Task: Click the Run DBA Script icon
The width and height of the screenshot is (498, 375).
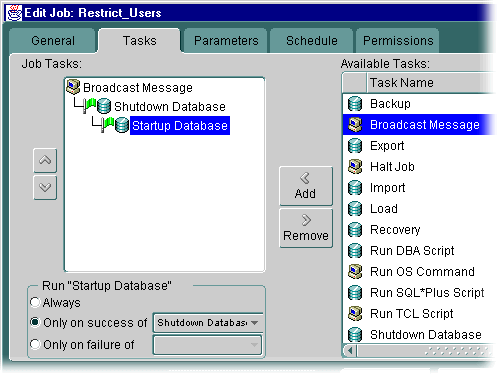Action: (355, 251)
